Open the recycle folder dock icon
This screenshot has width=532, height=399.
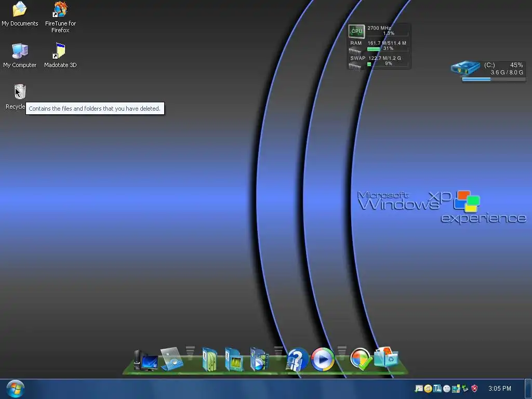386,357
